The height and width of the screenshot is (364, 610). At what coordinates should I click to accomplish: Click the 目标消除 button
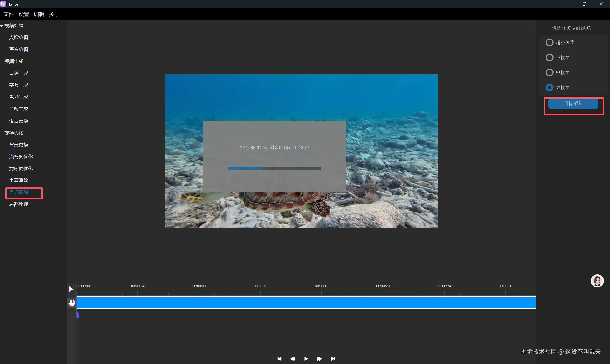pyautogui.click(x=573, y=104)
